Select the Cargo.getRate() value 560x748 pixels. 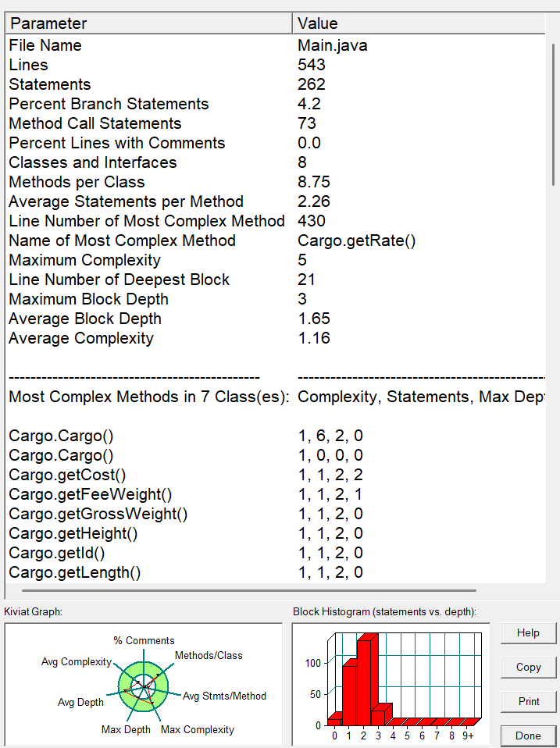pyautogui.click(x=357, y=241)
